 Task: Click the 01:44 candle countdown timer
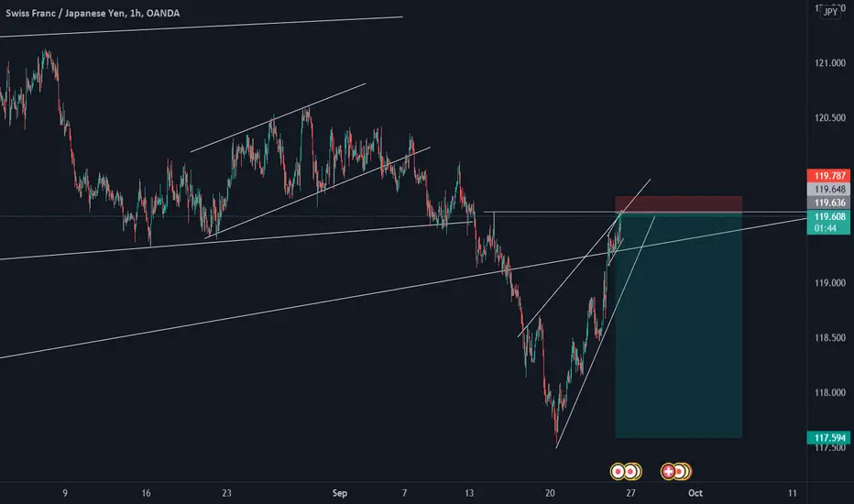coord(826,228)
